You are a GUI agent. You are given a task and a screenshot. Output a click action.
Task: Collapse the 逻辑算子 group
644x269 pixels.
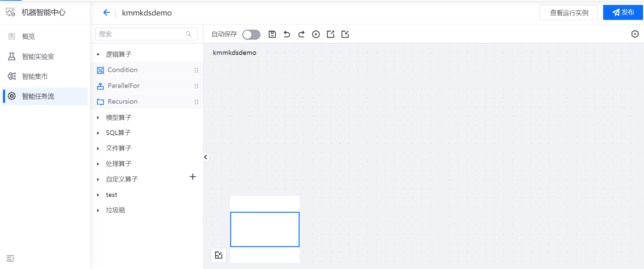pos(98,55)
